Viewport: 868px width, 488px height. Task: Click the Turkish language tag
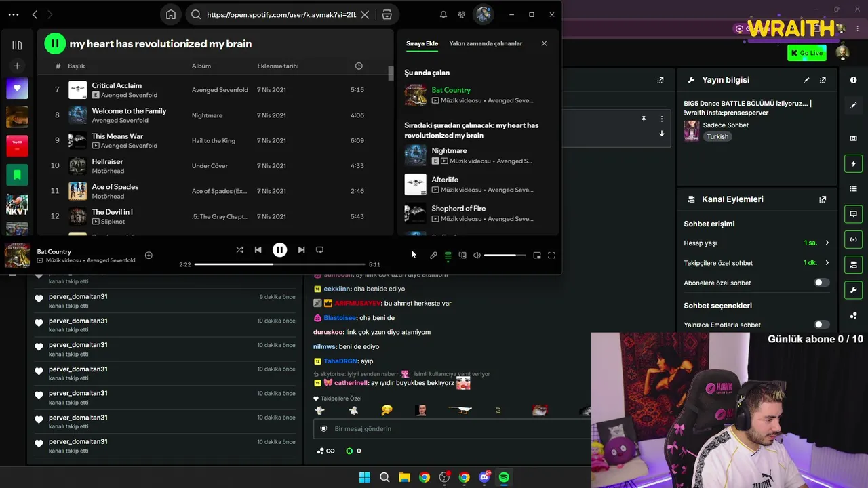pos(717,136)
